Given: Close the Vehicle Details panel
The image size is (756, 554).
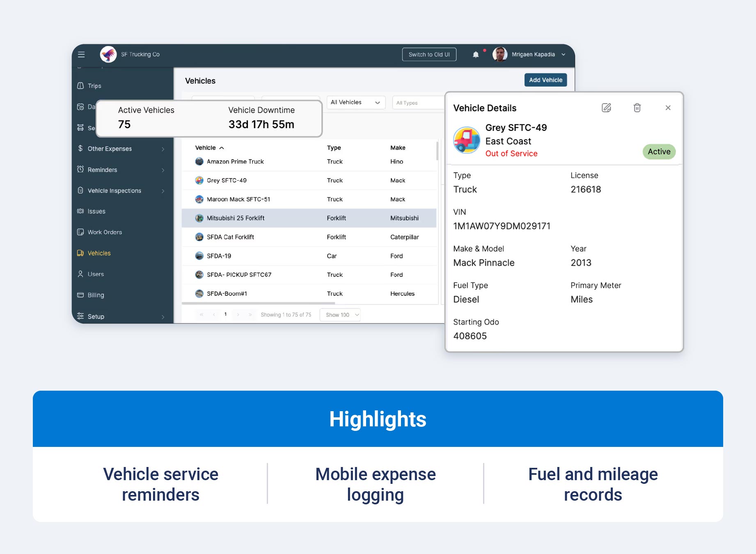Looking at the screenshot, I should 668,108.
